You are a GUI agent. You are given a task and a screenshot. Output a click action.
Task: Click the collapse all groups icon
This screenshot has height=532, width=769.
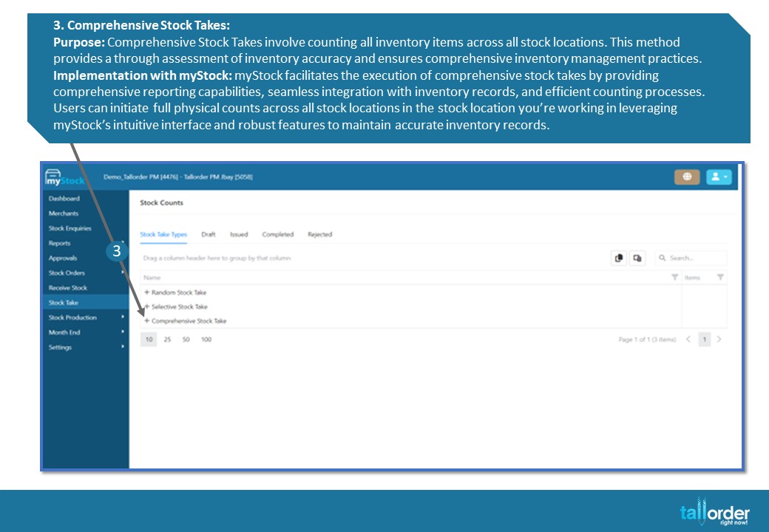pos(637,258)
